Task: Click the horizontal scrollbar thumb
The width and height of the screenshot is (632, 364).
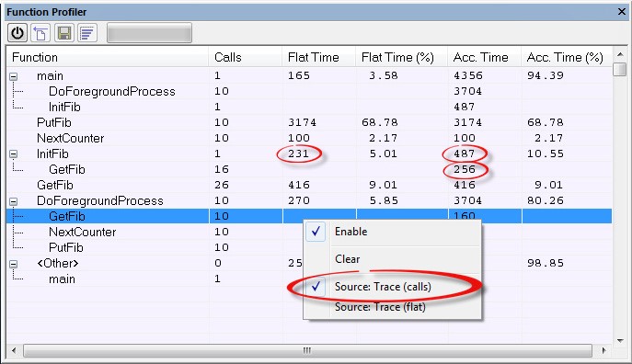Action: [307, 350]
